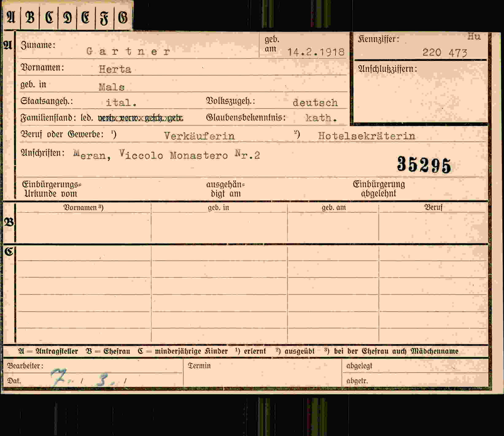
Task: Click the 'Vornamen:' label in section A
Action: tap(42, 67)
